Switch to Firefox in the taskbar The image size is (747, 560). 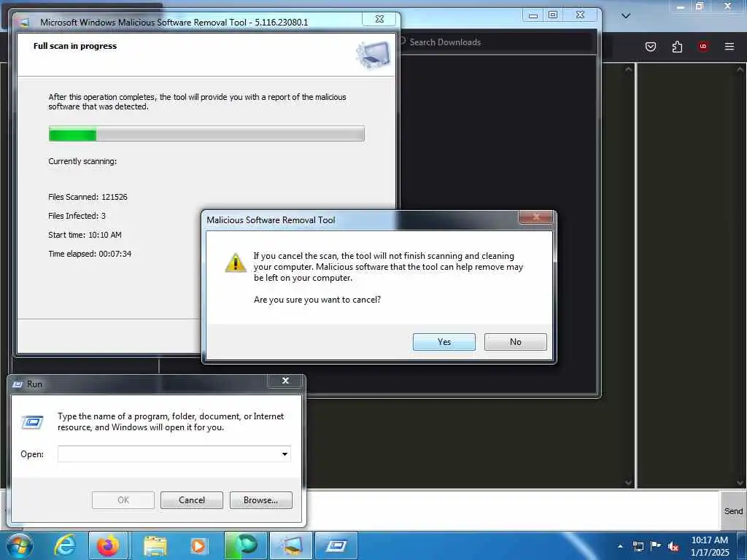coord(108,545)
